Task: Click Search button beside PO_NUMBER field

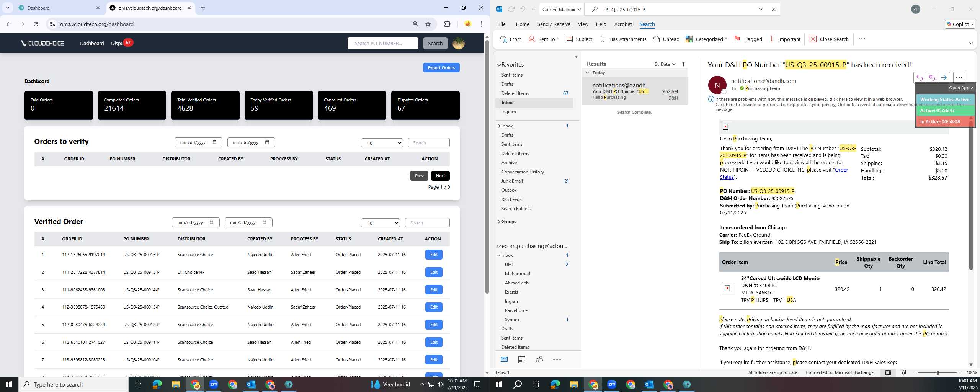Action: click(435, 43)
